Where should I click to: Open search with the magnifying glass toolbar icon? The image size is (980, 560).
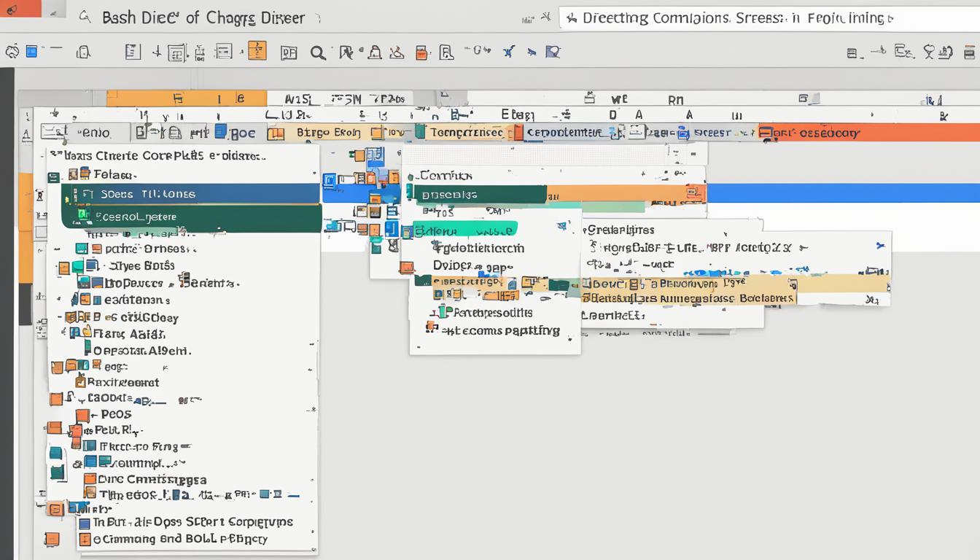click(x=319, y=52)
